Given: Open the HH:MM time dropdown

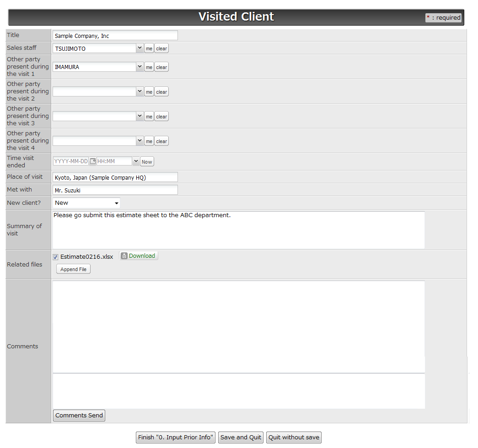Looking at the screenshot, I should 135,161.
